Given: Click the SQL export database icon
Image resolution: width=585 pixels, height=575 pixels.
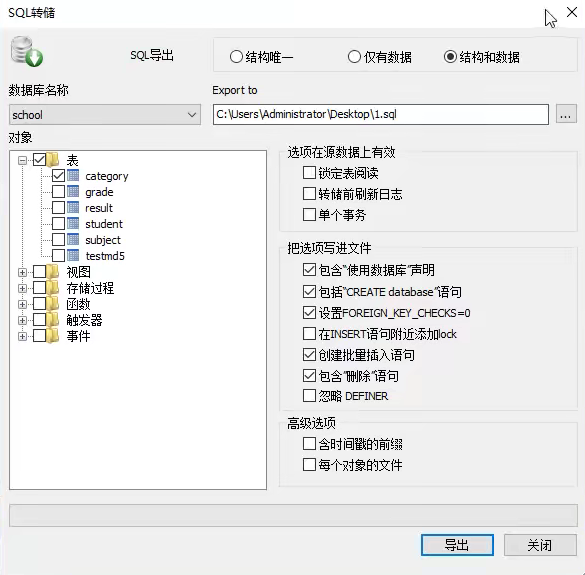Looking at the screenshot, I should click(26, 52).
